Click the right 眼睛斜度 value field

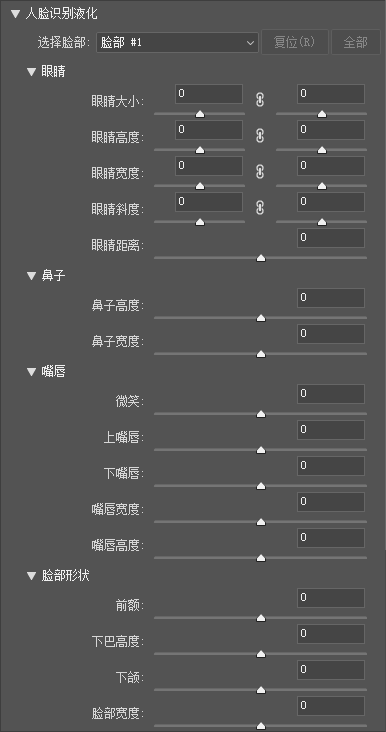(x=331, y=202)
